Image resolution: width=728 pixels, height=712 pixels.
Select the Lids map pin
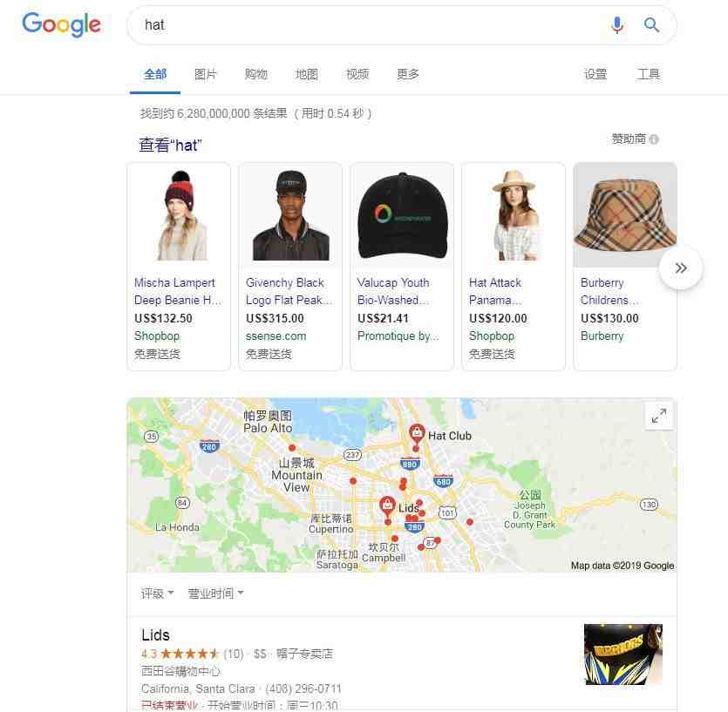(387, 506)
